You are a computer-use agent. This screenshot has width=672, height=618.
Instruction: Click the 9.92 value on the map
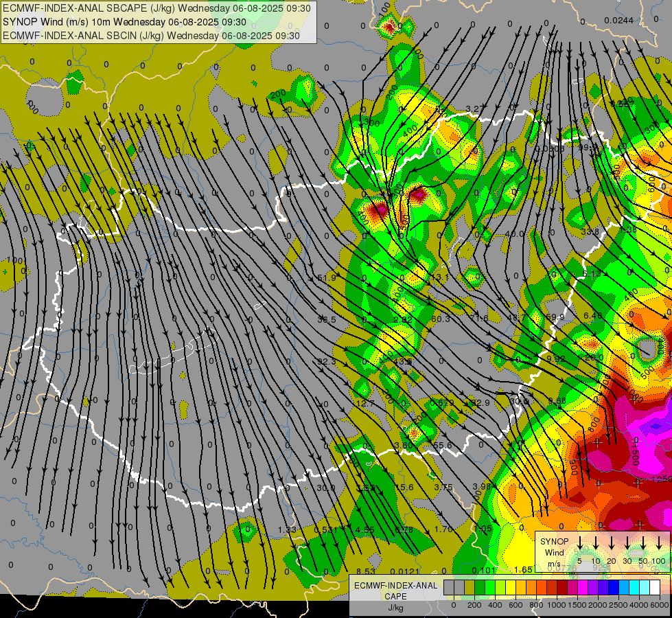click(556, 358)
